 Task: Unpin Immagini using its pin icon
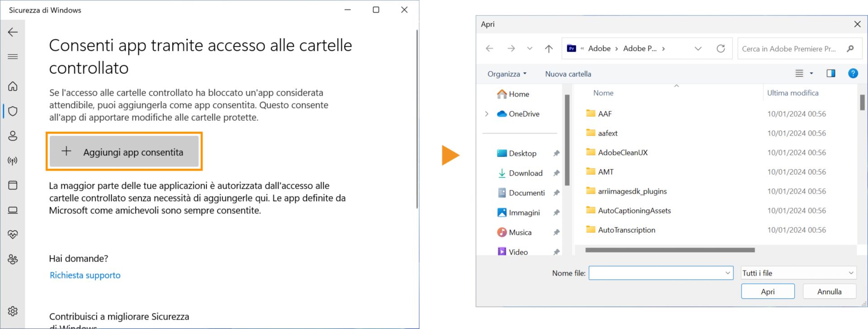557,213
